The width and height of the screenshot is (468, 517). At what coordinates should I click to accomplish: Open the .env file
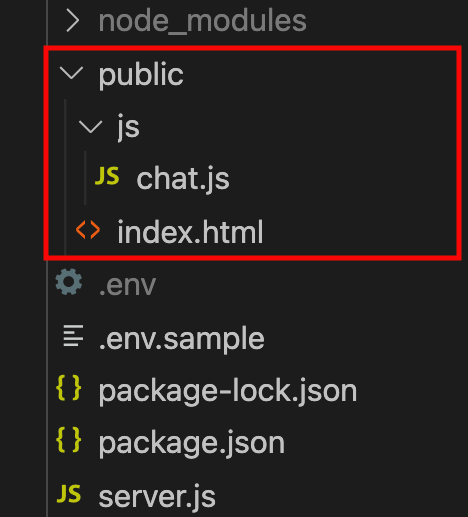click(x=127, y=285)
